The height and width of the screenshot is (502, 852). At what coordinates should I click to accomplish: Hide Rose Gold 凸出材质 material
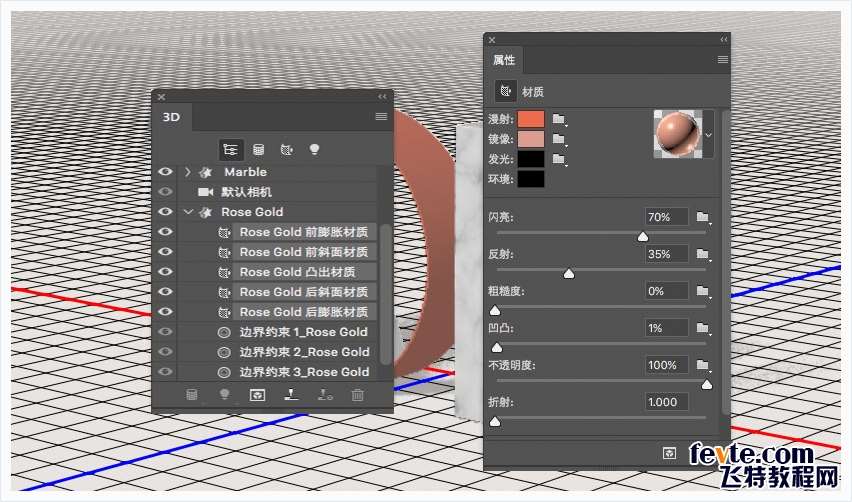tap(165, 272)
